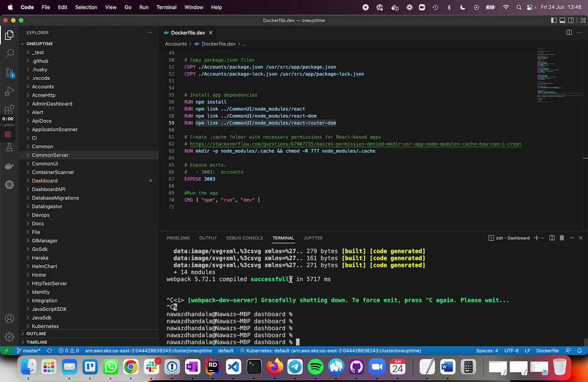Open the Manage gear settings icon
This screenshot has width=588, height=382.
(9, 337)
